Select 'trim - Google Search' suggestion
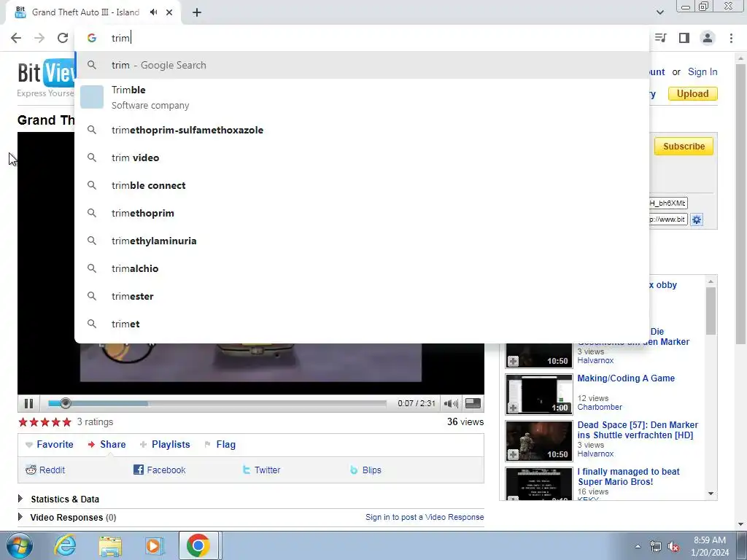 coord(362,65)
